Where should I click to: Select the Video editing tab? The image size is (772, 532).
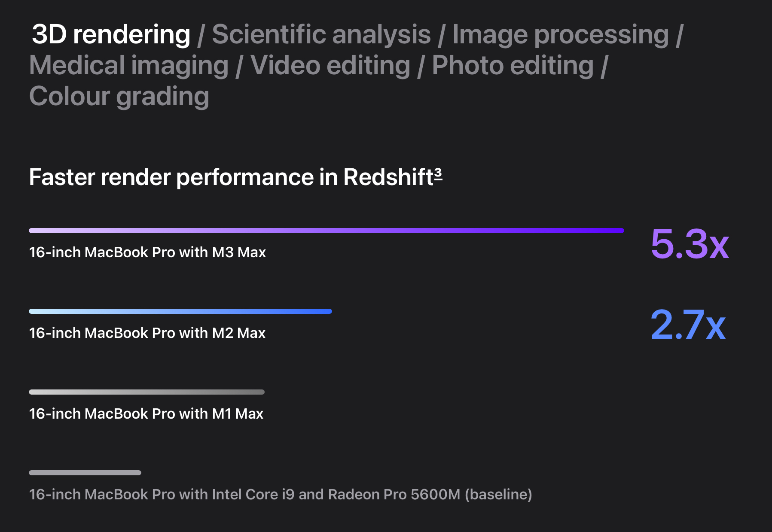tap(330, 65)
